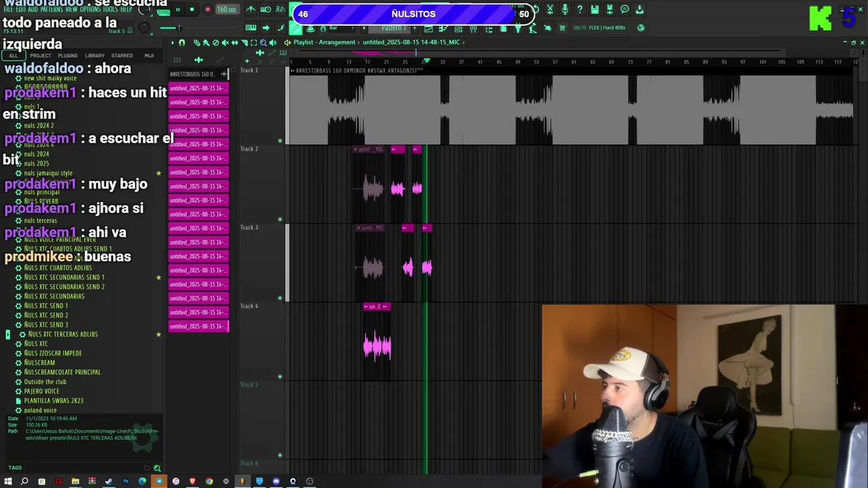This screenshot has width=868, height=488.
Task: Expand the ÑULS XTC TERCERAS ADLIBS item
Action: 7,334
